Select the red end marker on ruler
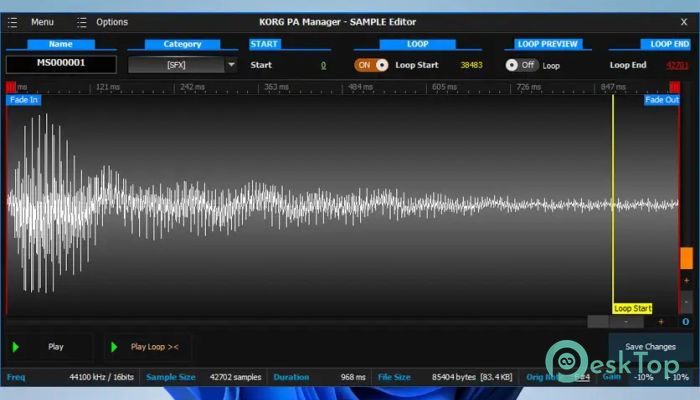Screen dimensions: 700x400 pos(675,87)
